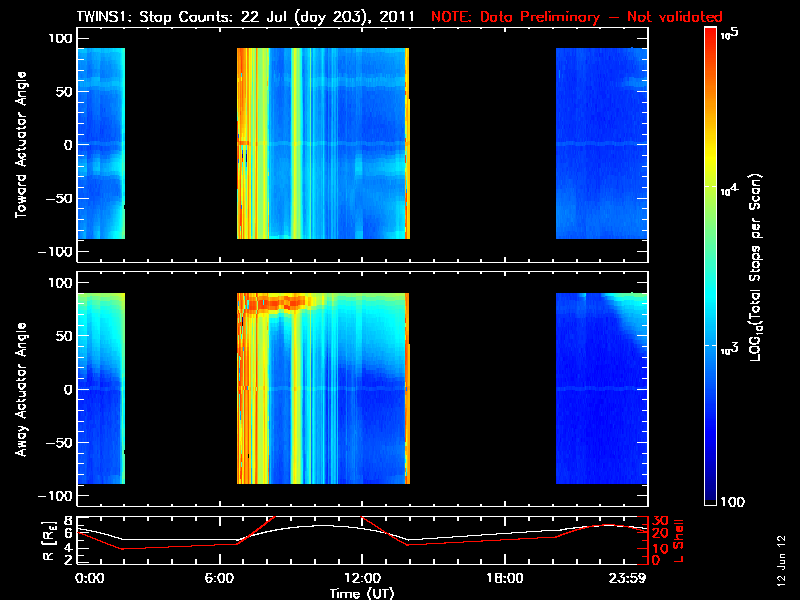
Task: Click the red top end of the colorbar
Action: tap(710, 32)
